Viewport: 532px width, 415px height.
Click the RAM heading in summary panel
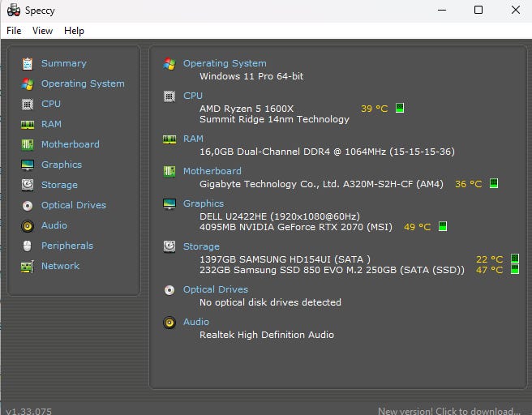(x=193, y=139)
